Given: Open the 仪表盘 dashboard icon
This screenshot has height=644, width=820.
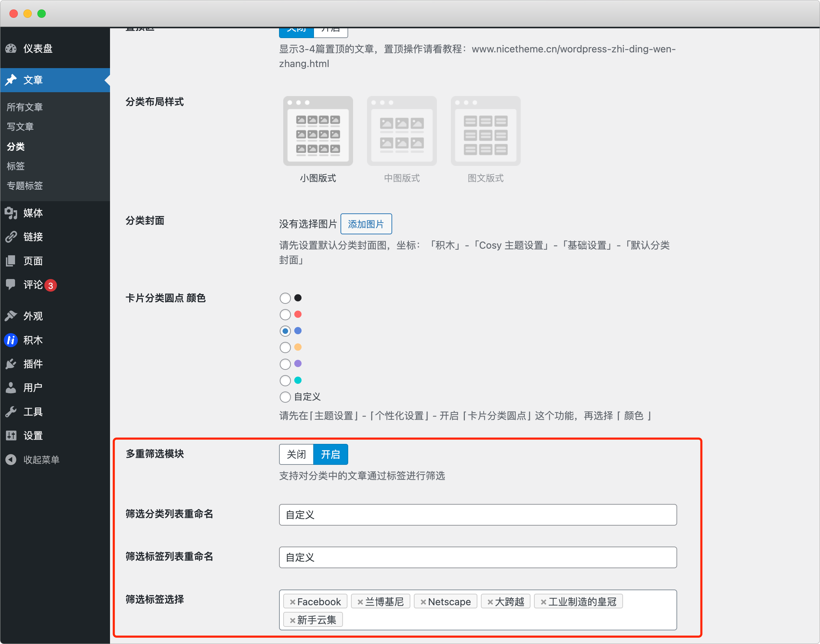Looking at the screenshot, I should tap(11, 48).
